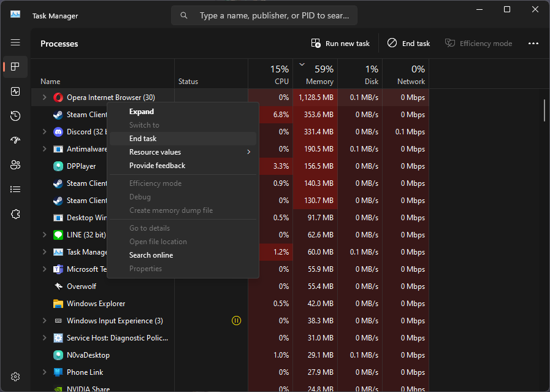Expand the Task Manager process group
550x392 pixels.
click(45, 252)
